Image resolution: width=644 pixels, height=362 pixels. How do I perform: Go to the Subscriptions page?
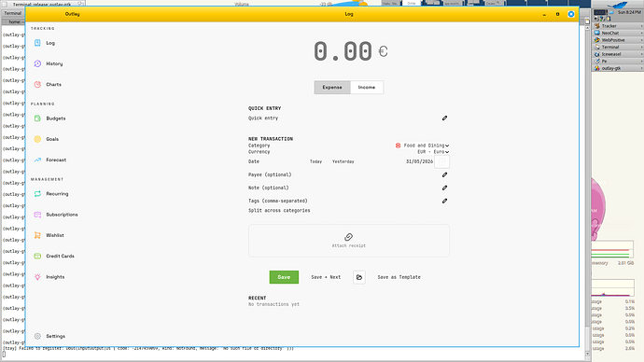62,215
